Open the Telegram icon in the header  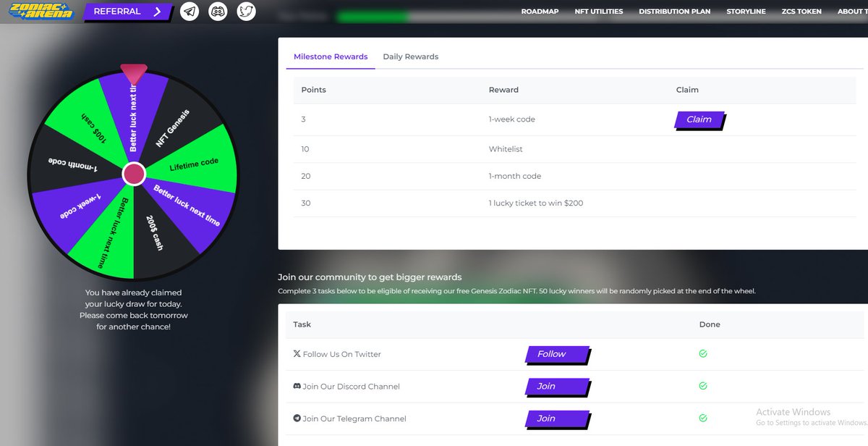coord(190,11)
